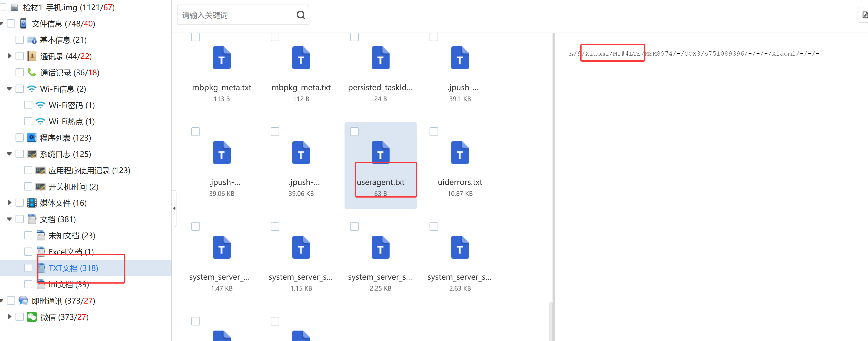This screenshot has width=868, height=341.
Task: Select Excel文档 (1) in the tree
Action: tap(71, 252)
